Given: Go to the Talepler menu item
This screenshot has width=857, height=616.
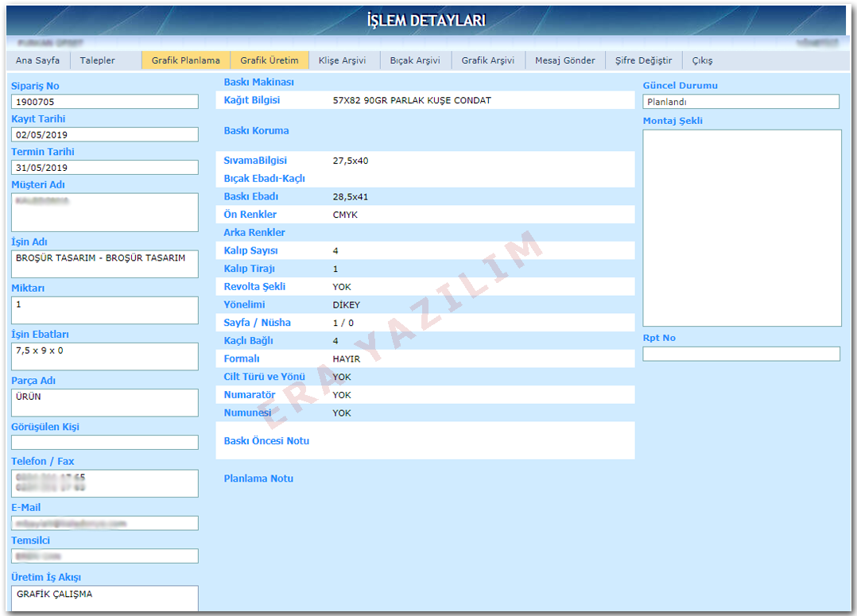Looking at the screenshot, I should coord(97,60).
